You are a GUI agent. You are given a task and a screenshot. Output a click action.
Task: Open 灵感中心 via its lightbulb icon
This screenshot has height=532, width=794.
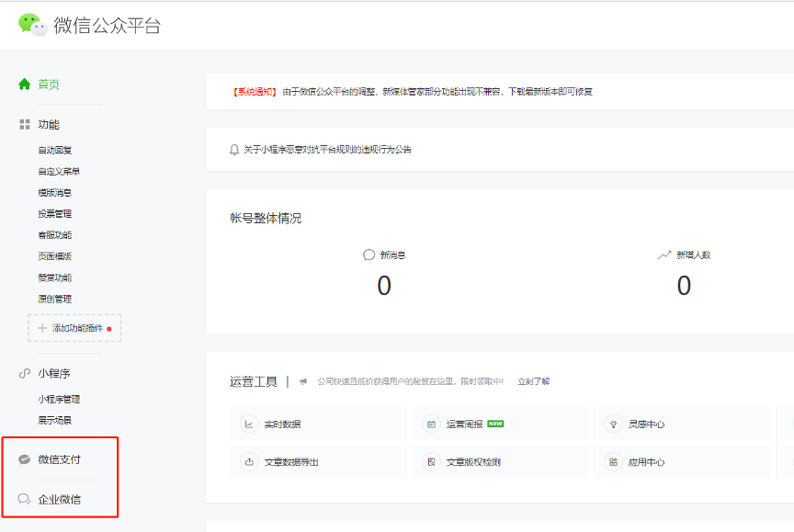click(613, 424)
